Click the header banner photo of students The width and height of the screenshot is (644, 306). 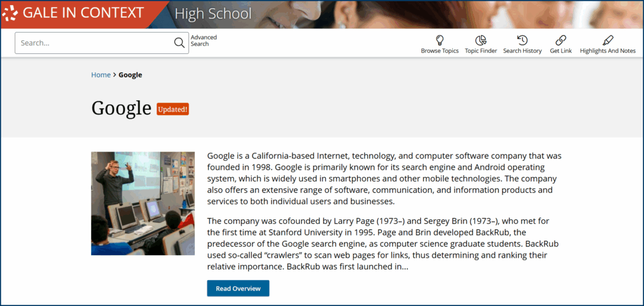[440, 14]
